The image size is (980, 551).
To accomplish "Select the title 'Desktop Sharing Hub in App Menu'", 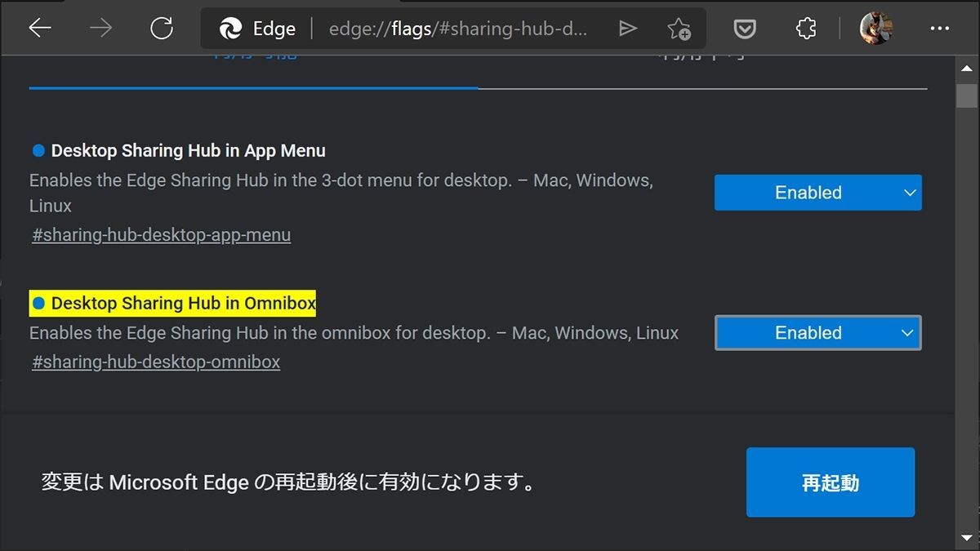I will [188, 151].
